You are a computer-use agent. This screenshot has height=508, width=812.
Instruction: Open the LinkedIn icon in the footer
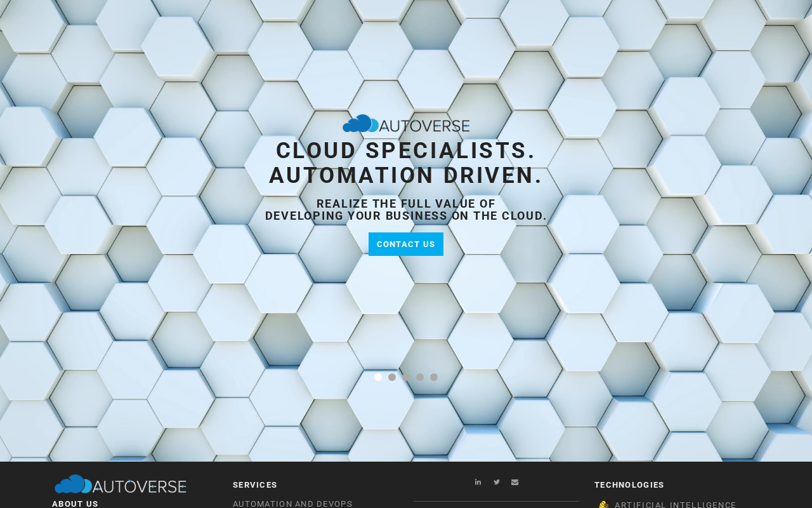pyautogui.click(x=478, y=482)
